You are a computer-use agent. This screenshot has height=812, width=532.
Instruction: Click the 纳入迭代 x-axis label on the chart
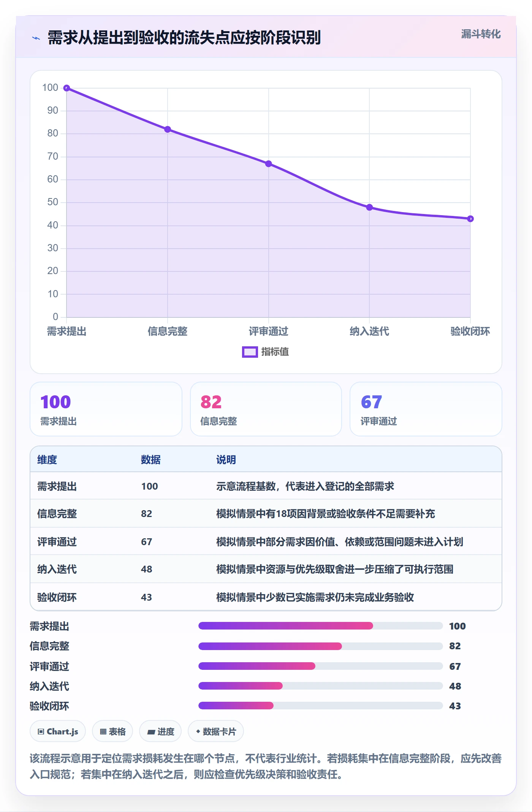(x=369, y=331)
